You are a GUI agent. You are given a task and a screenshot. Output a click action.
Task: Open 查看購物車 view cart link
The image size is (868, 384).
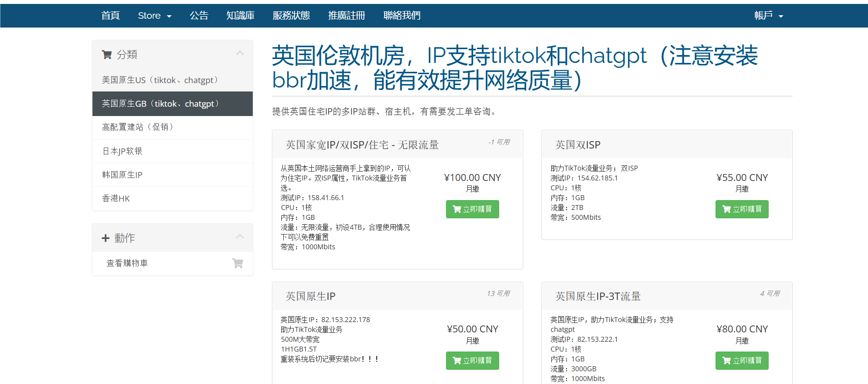(x=173, y=263)
